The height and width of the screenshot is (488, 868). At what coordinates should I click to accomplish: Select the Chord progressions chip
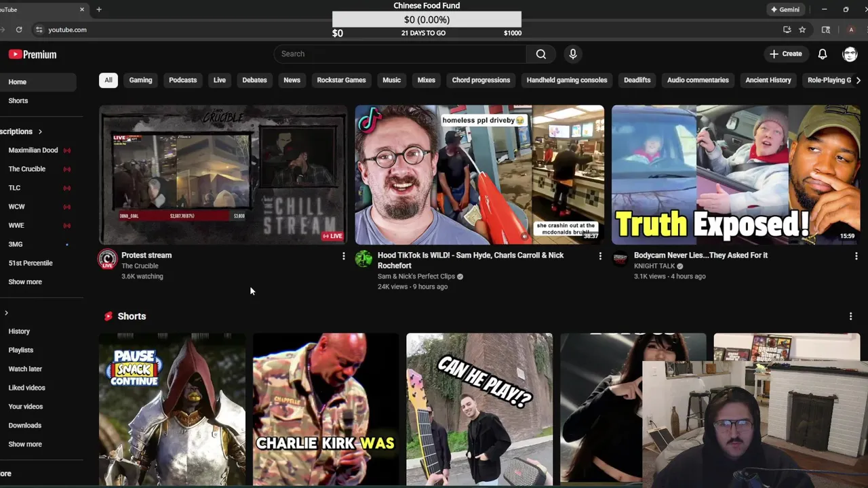tap(481, 80)
